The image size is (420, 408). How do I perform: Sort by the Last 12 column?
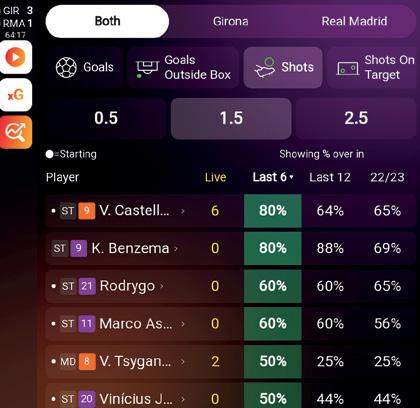click(x=330, y=177)
